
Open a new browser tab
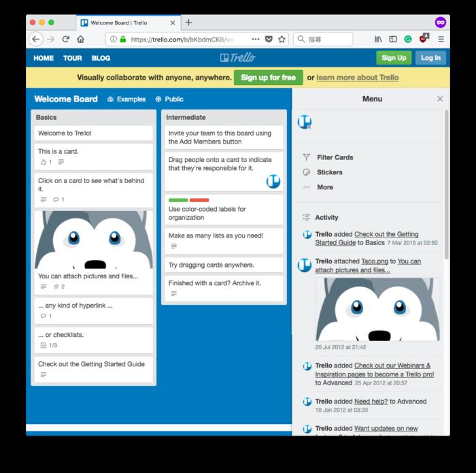point(188,22)
